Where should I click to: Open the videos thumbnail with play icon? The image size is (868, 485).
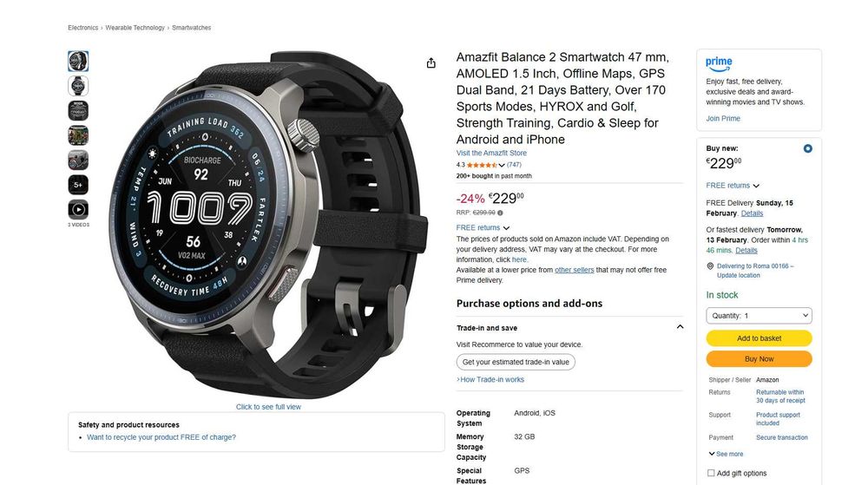[78, 210]
